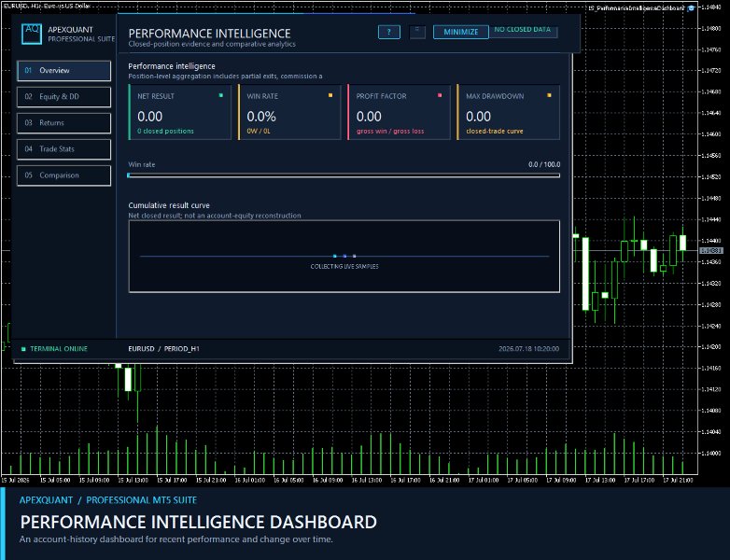
Task: Open the 01 Overview tab
Action: click(63, 71)
